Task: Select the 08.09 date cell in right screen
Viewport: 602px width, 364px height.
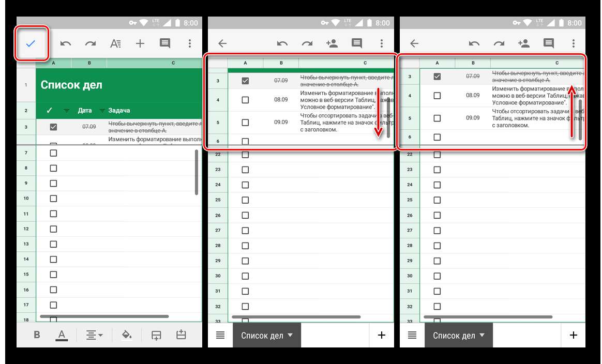Action: pos(473,95)
